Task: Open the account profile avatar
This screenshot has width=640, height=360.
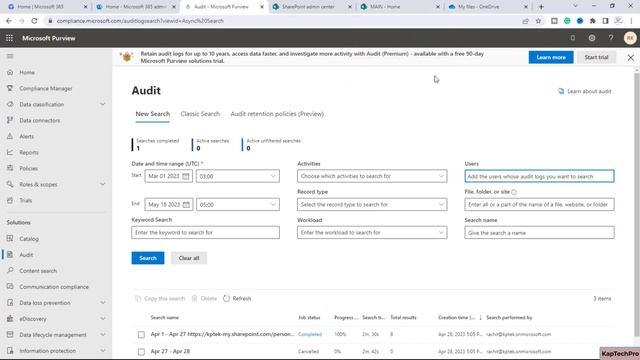Action: [x=630, y=38]
